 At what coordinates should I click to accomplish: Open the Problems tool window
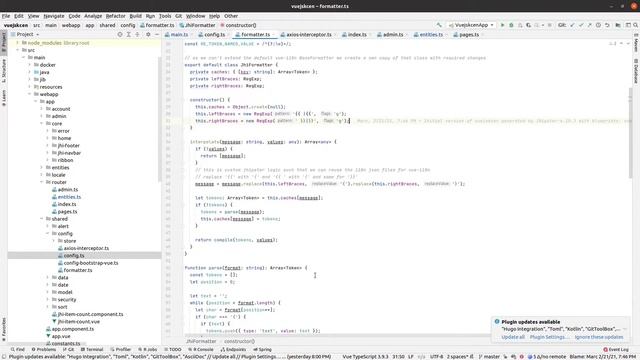point(44,350)
